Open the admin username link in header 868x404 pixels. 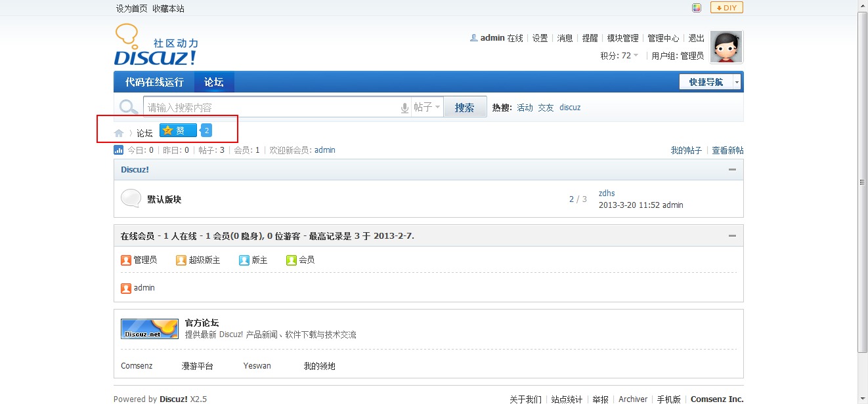[492, 38]
